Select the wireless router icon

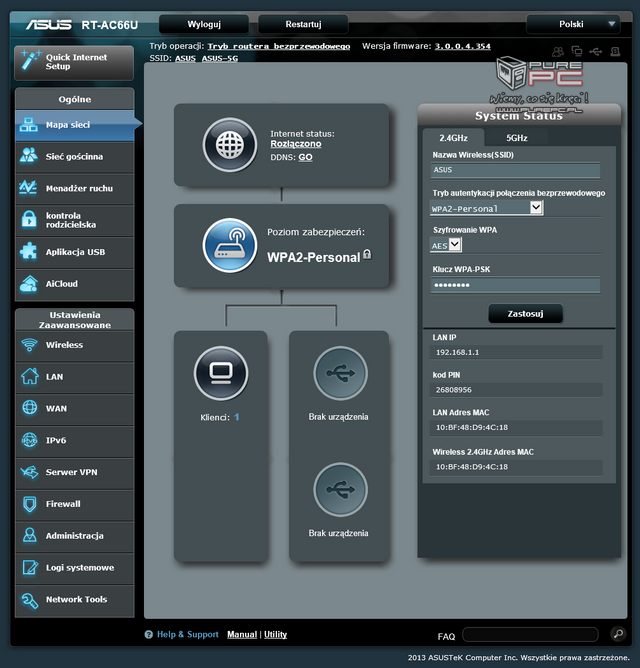point(230,245)
